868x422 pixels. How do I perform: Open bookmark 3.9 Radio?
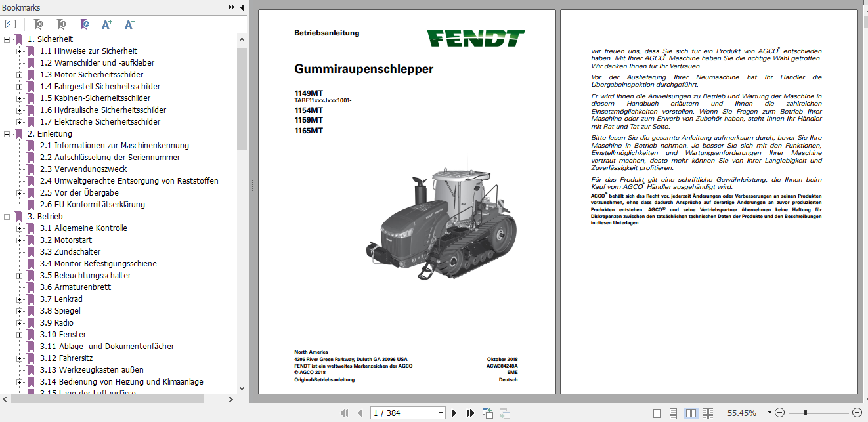(56, 322)
